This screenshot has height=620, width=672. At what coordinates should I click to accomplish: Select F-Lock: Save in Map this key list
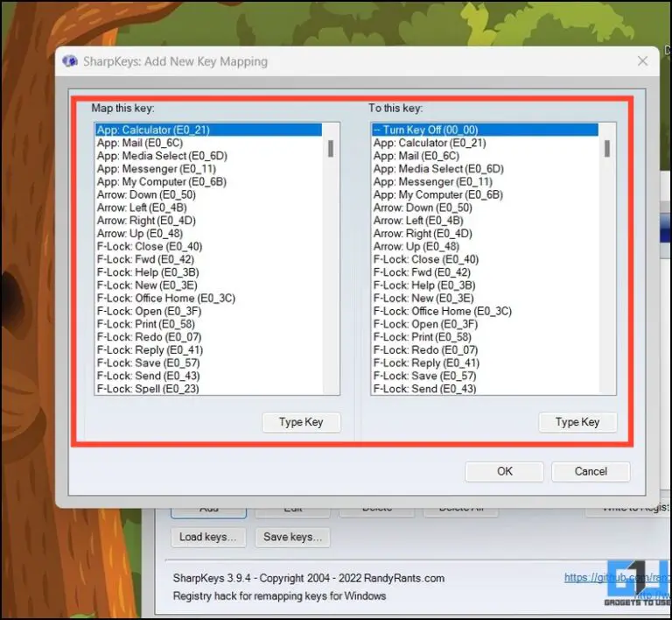(x=209, y=363)
